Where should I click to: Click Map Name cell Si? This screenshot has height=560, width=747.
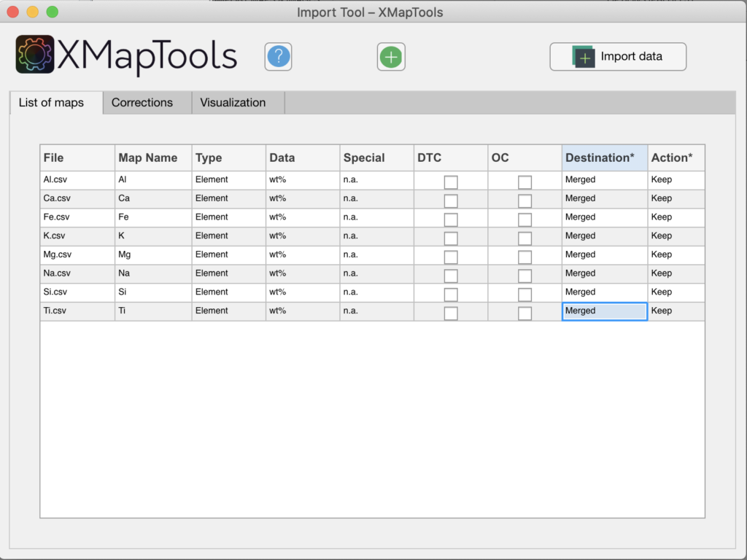pyautogui.click(x=153, y=292)
